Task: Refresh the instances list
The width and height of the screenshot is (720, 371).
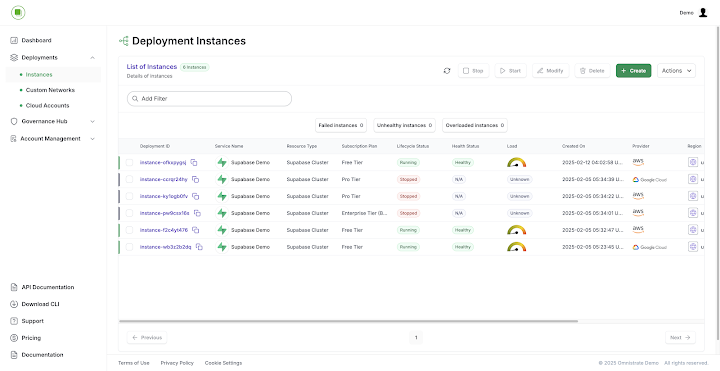Action: click(x=447, y=71)
